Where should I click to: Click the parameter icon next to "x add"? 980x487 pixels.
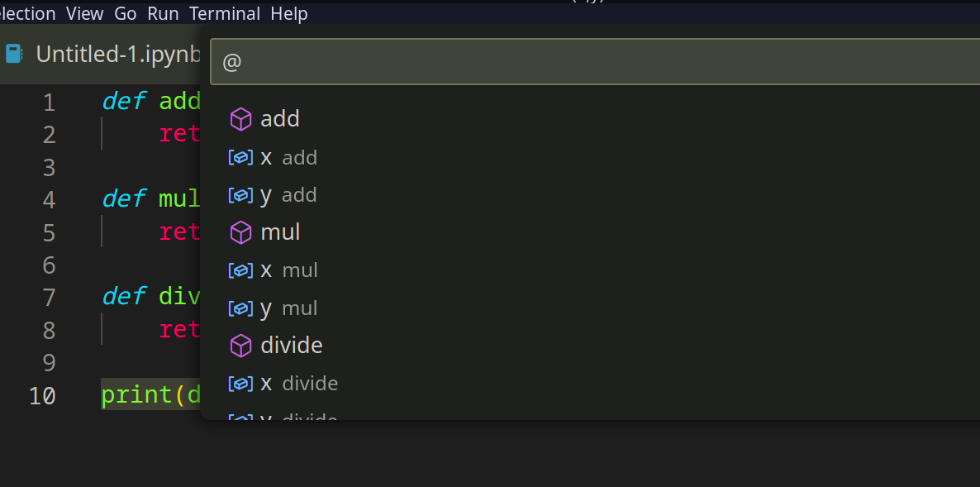(x=240, y=157)
